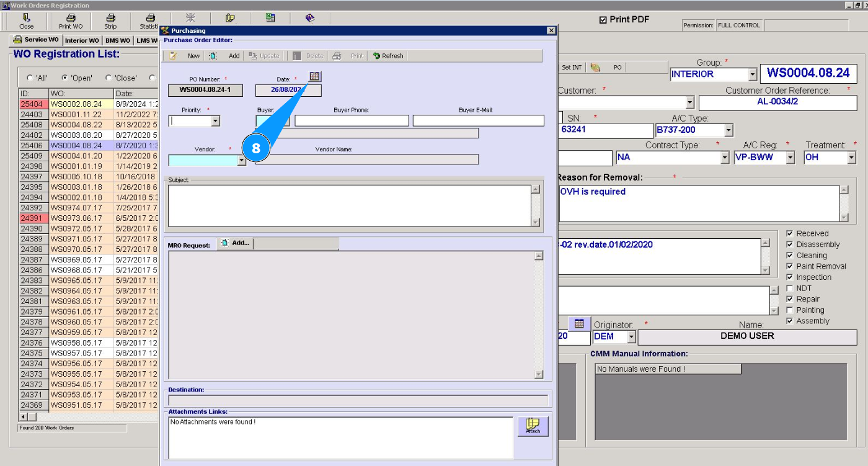Toggle the Print PDF checkbox

coord(603,20)
